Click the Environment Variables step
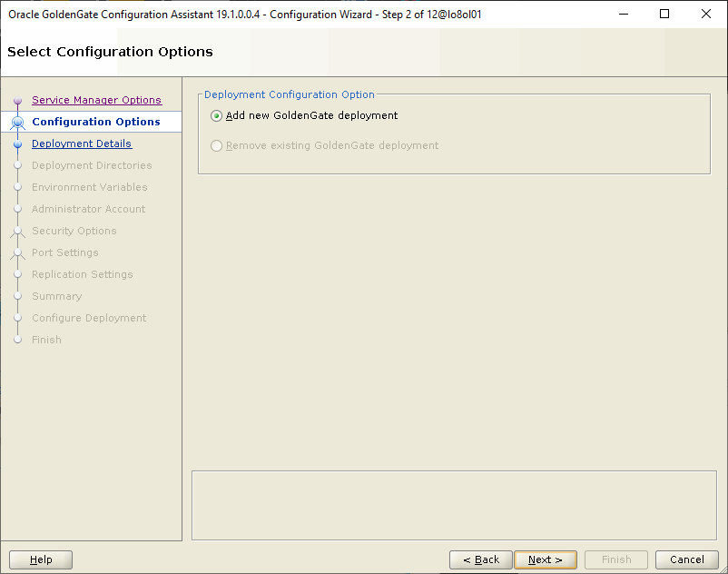Viewport: 728px width, 574px height. (89, 187)
